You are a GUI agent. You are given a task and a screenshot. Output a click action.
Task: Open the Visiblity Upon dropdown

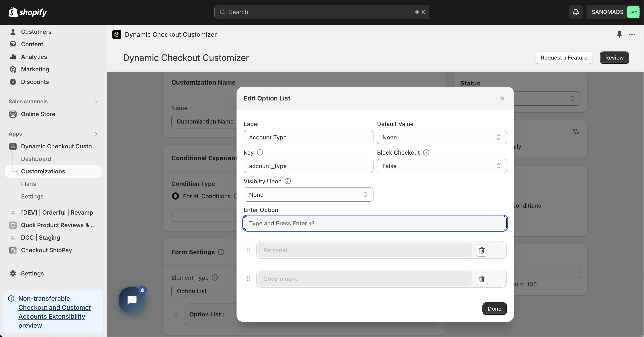coord(308,194)
